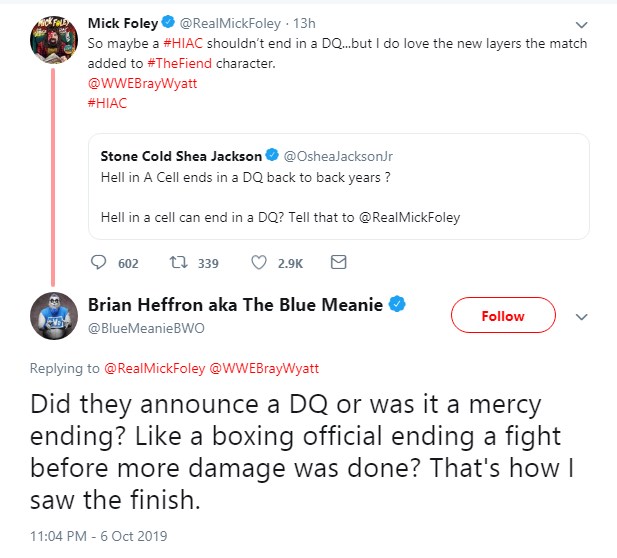Like Mick Foley's tweet with the heart icon
617x558 pixels.
tap(258, 263)
